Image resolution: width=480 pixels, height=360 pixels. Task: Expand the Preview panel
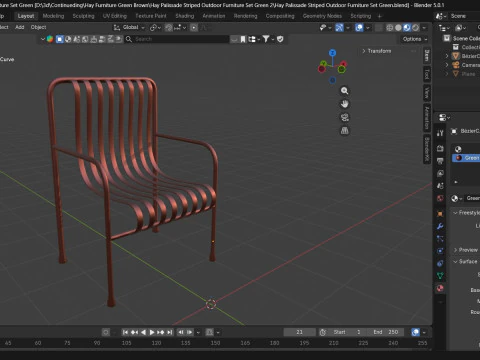(466, 250)
